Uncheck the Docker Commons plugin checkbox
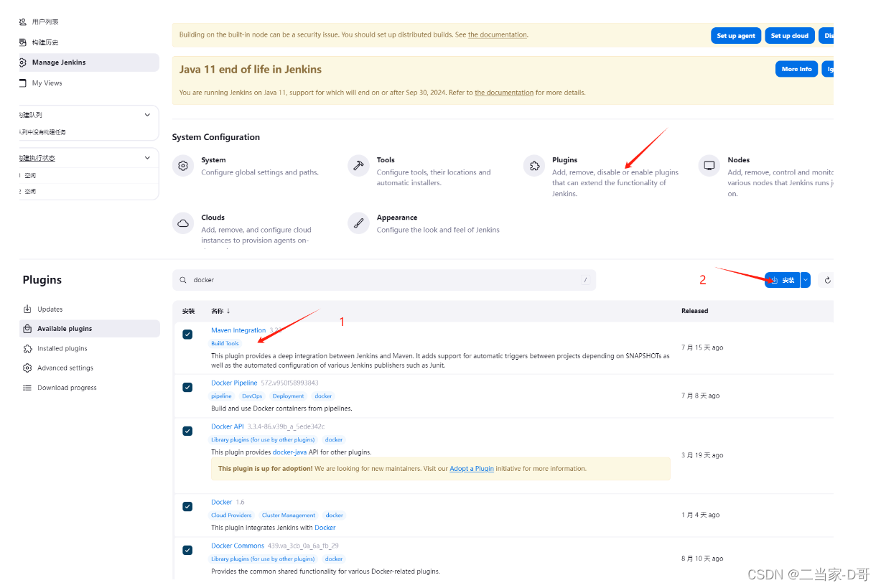The width and height of the screenshot is (881, 588). point(187,550)
